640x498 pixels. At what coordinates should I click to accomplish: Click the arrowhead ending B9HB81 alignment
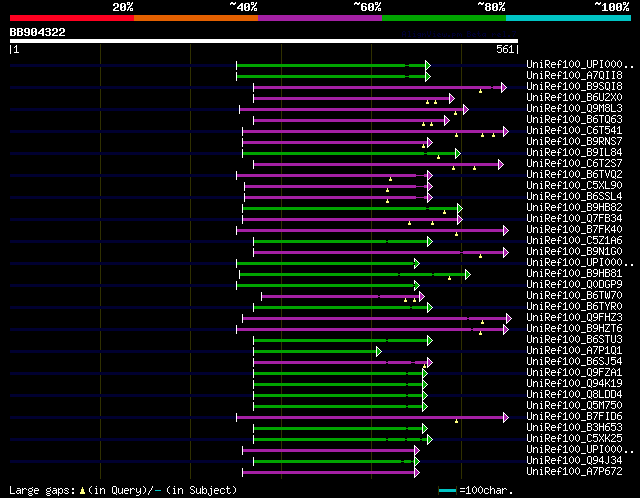[x=468, y=274]
